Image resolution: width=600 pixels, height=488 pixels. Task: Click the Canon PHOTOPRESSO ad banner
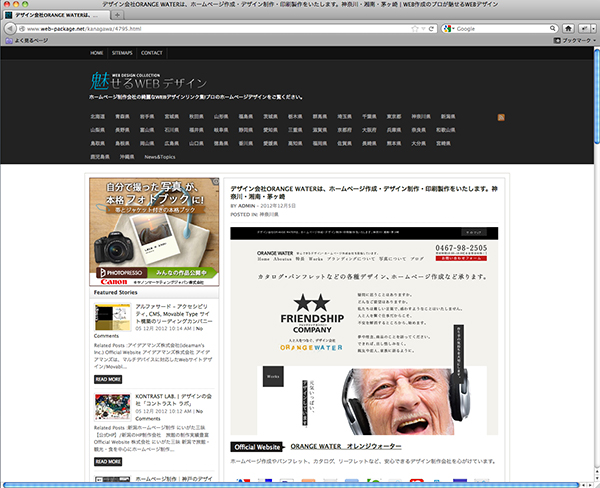(154, 232)
